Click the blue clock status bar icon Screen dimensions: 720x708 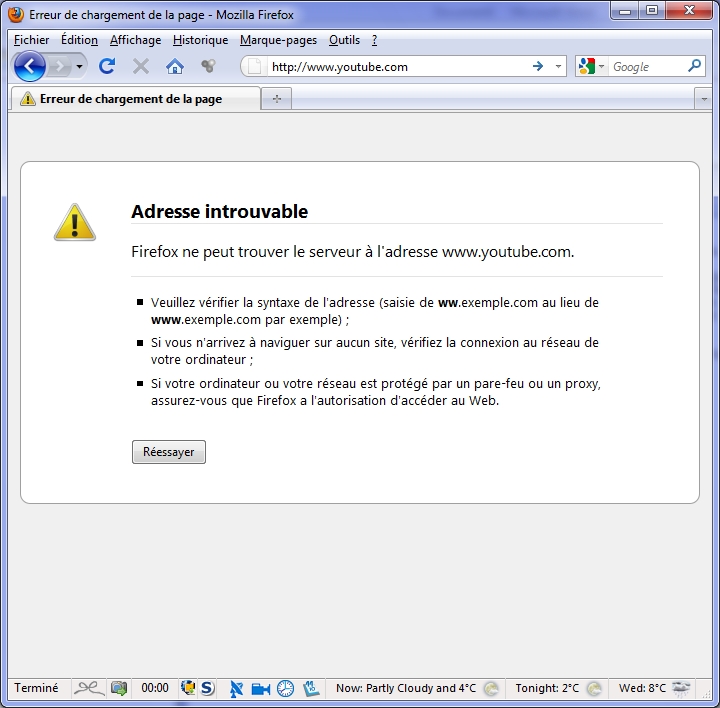[x=285, y=689]
